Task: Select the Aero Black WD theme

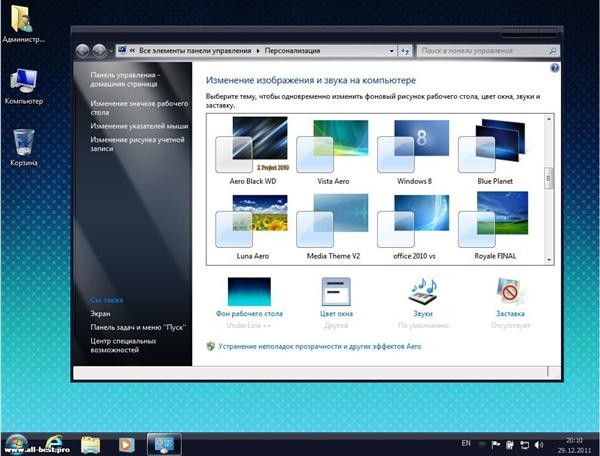Action: point(253,151)
